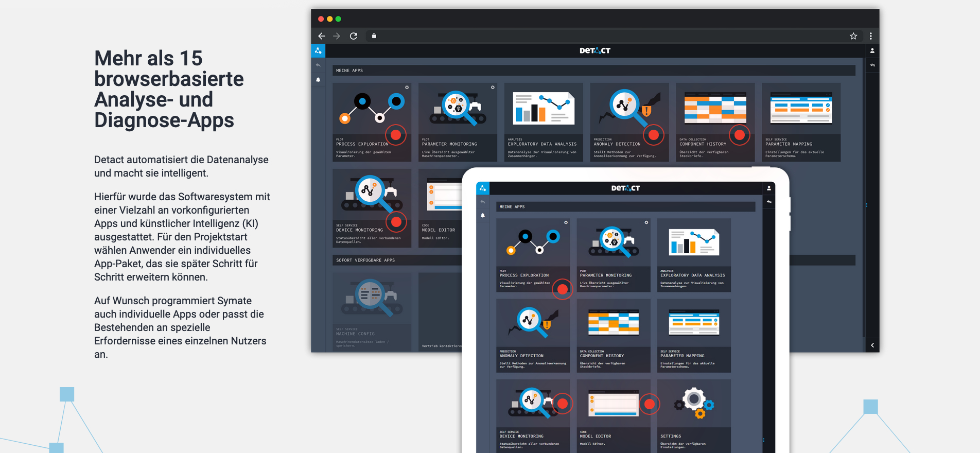The width and height of the screenshot is (980, 453).
Task: Open the browser's three-dot menu
Action: [x=871, y=36]
